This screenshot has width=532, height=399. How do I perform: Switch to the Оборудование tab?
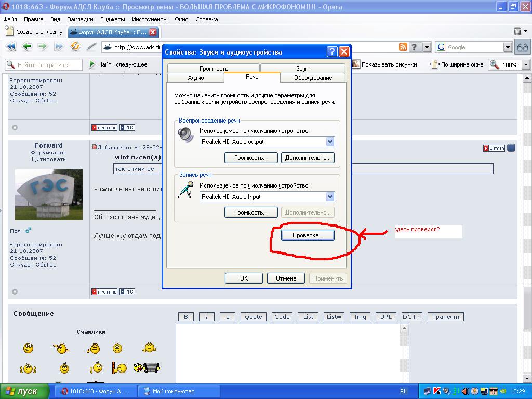click(x=313, y=78)
